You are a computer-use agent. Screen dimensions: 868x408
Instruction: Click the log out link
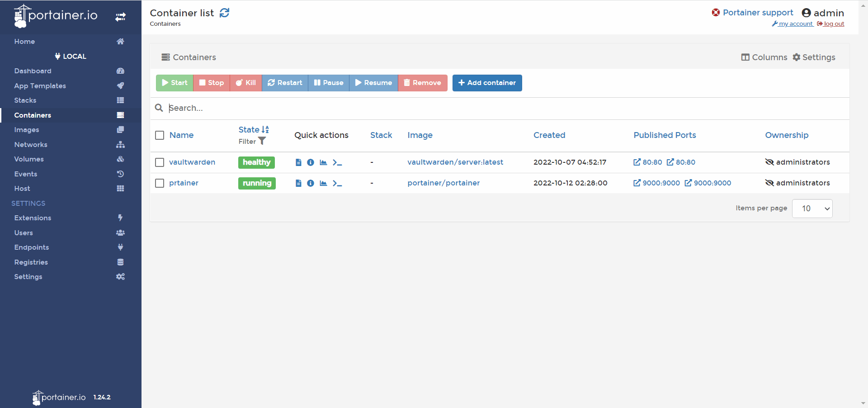[831, 24]
